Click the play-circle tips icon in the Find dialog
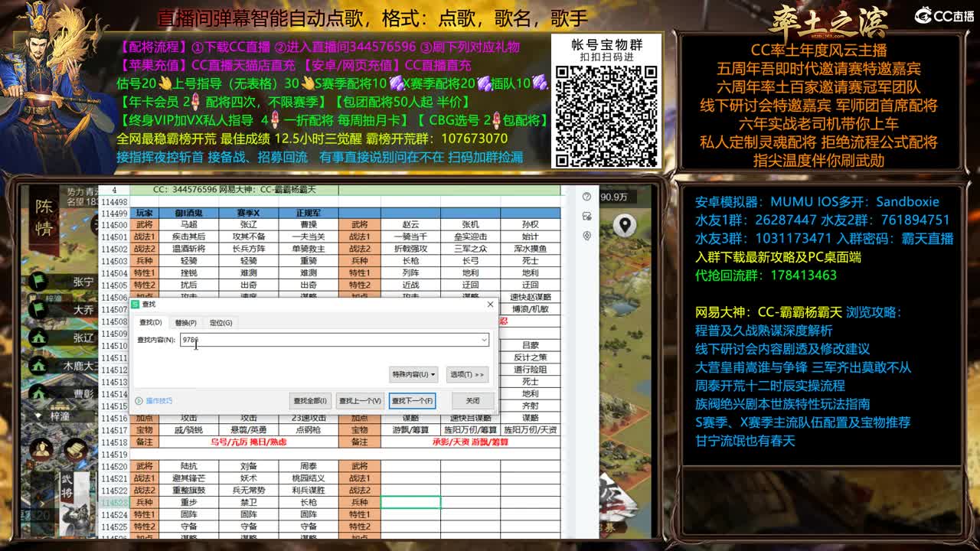Viewport: 980px width, 551px height. point(139,400)
